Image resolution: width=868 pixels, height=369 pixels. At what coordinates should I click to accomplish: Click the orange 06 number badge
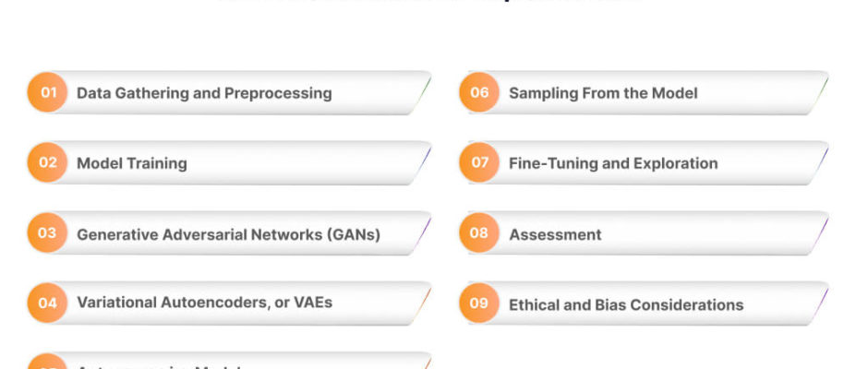tap(479, 92)
